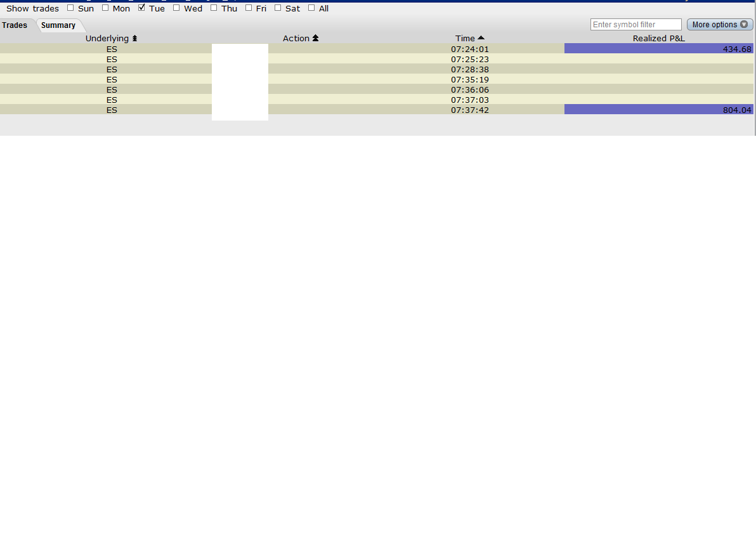Click ES in the 07:37:03 row

tap(112, 100)
